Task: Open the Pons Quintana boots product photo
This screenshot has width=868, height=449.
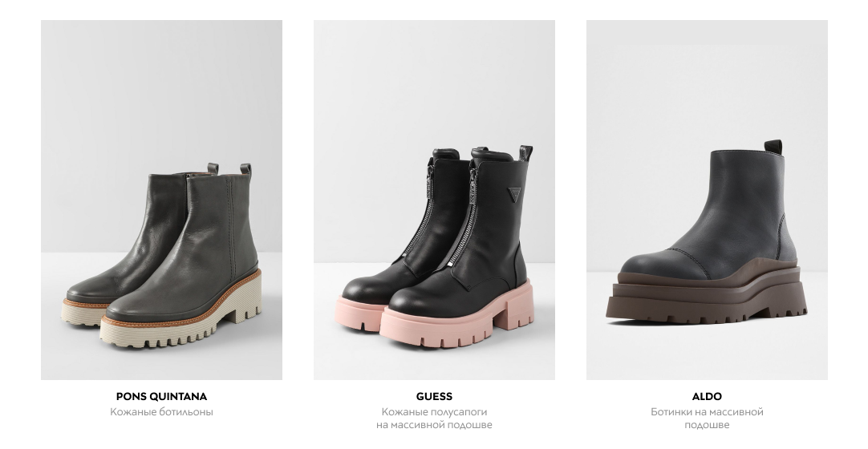Action: tap(161, 200)
